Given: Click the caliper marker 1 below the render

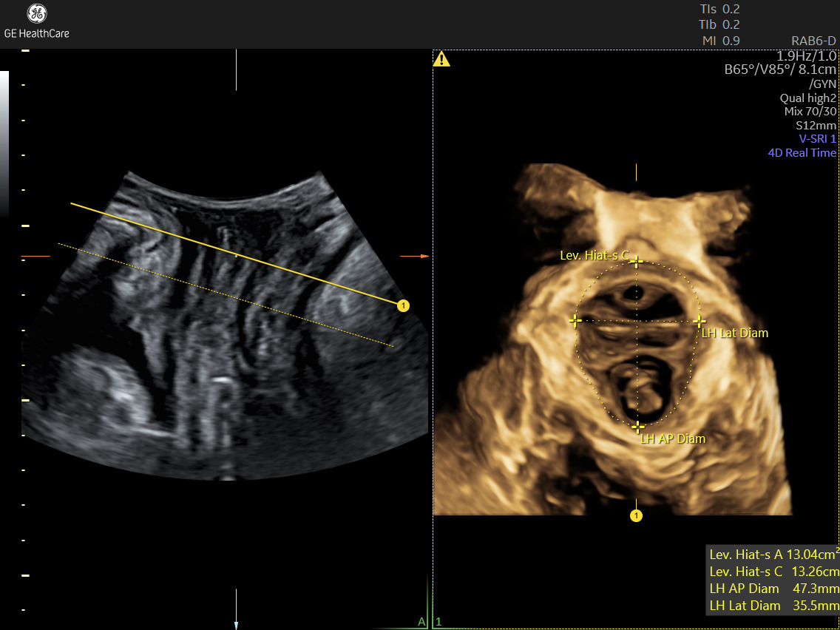Looking at the screenshot, I should point(636,515).
